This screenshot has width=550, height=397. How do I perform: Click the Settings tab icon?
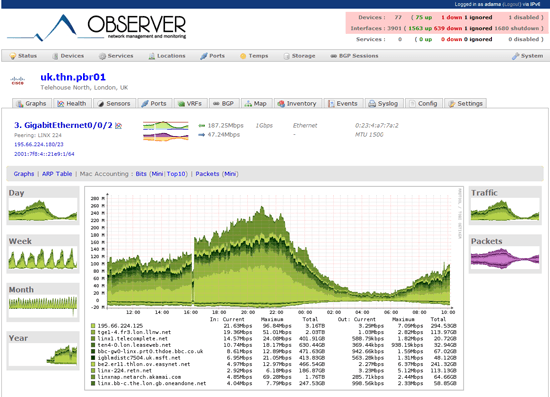coord(452,104)
